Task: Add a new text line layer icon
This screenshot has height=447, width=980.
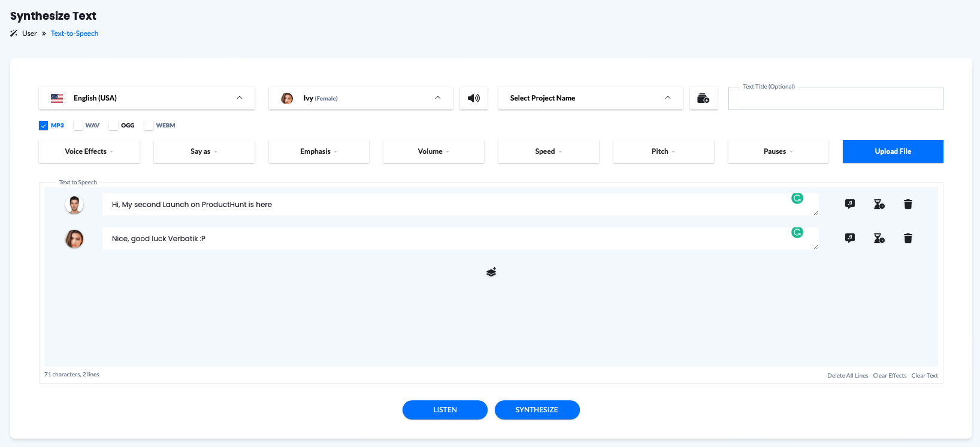Action: point(491,272)
